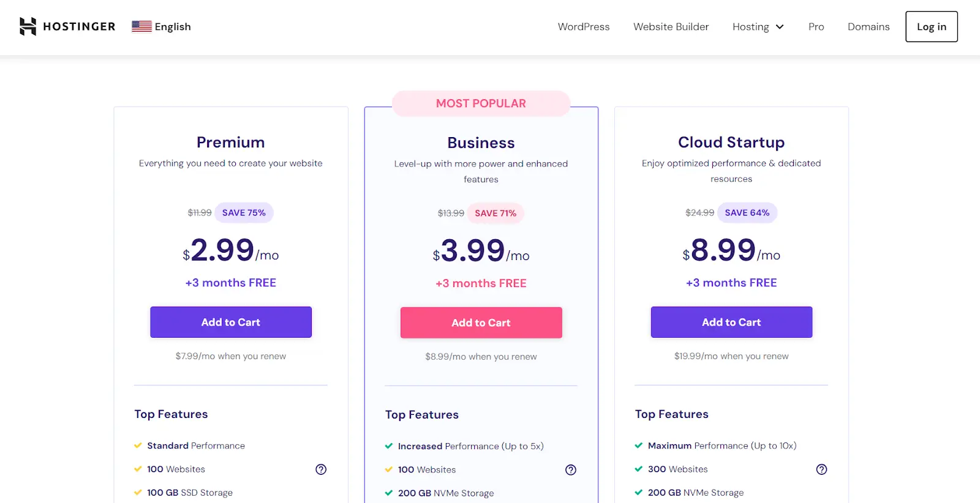Open the English language selector

tap(161, 26)
